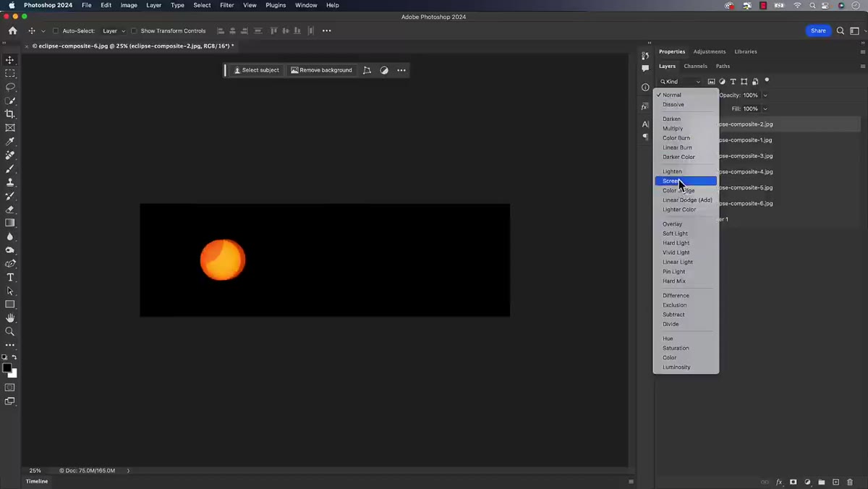Expand the status bar info arrow

click(x=128, y=471)
